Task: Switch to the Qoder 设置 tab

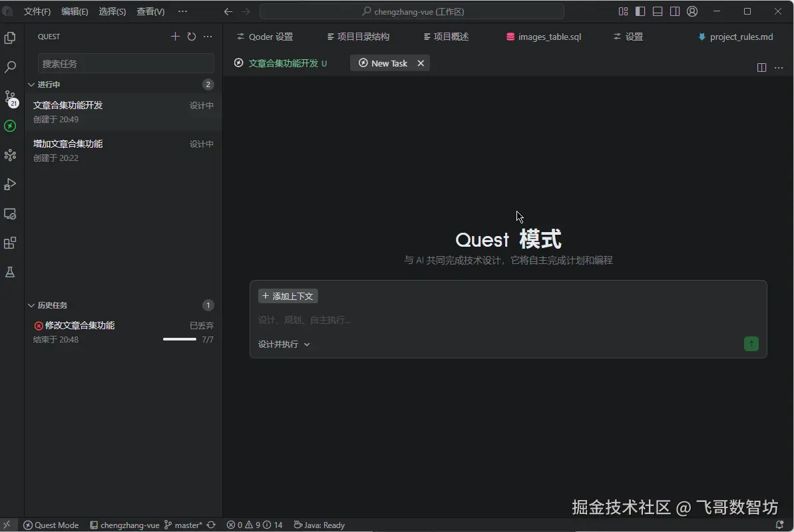Action: (x=265, y=37)
